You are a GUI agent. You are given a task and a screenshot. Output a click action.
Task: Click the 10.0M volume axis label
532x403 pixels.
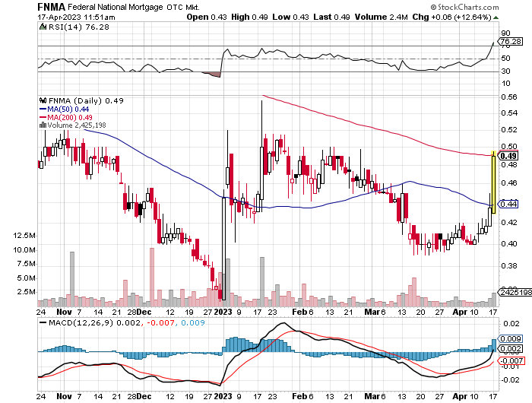[24, 250]
